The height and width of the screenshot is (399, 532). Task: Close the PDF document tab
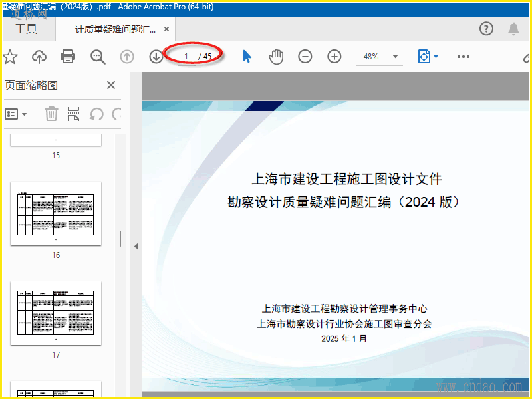click(167, 29)
